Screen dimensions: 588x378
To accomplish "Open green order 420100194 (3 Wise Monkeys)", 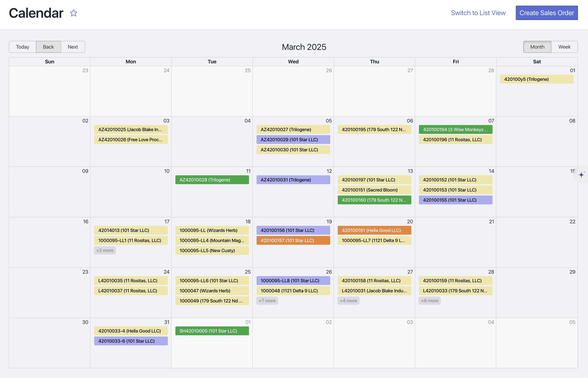I will 456,130.
